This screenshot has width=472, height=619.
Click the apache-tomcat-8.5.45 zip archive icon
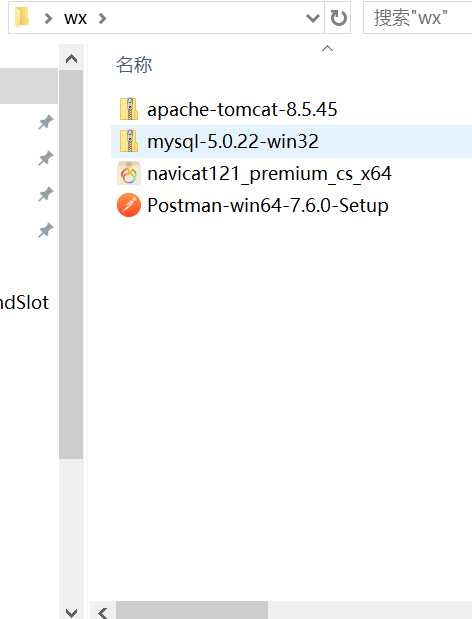click(x=129, y=109)
